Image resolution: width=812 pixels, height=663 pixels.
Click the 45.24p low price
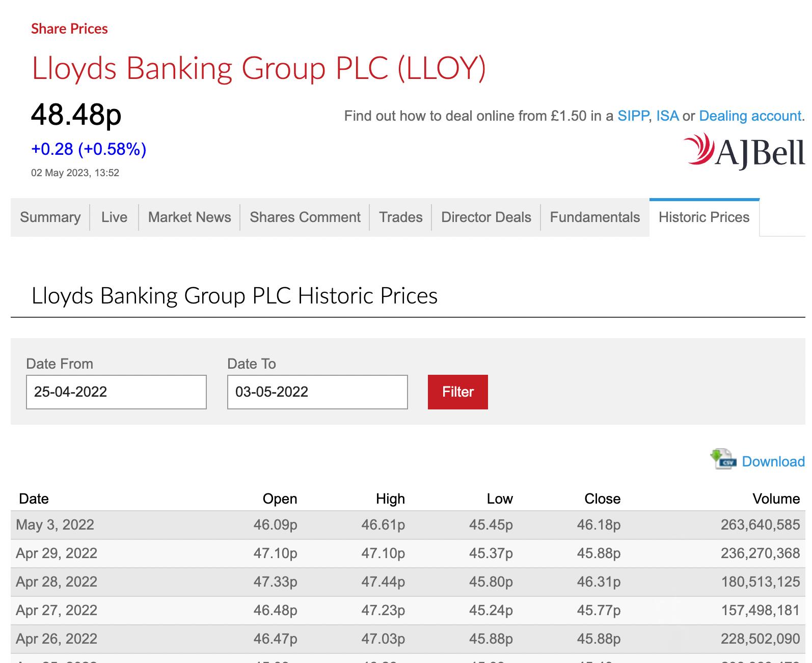[x=491, y=611]
